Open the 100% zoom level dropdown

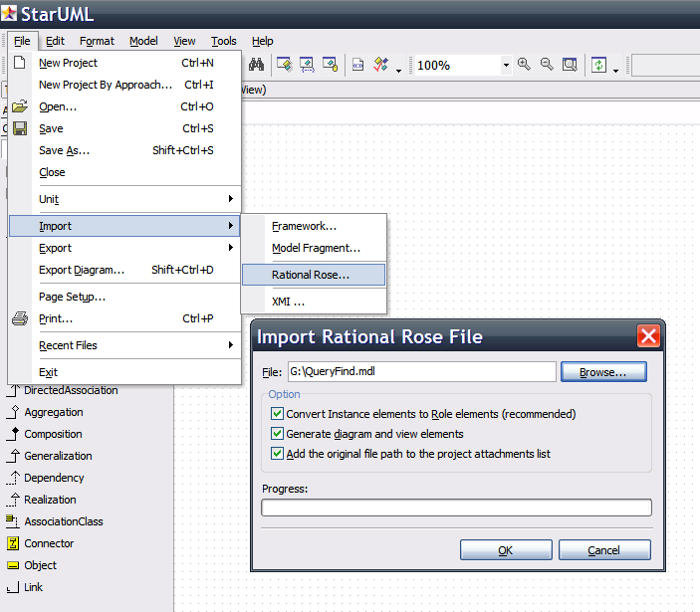[x=506, y=66]
